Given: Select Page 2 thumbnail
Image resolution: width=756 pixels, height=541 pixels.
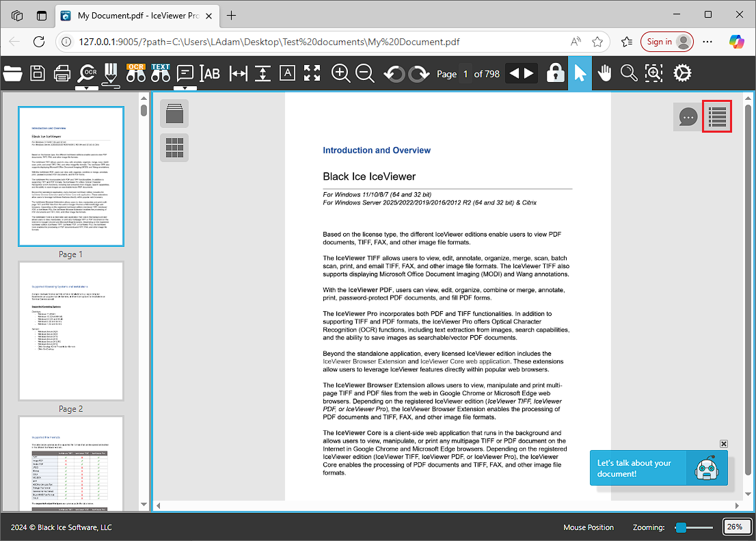Looking at the screenshot, I should pyautogui.click(x=71, y=331).
